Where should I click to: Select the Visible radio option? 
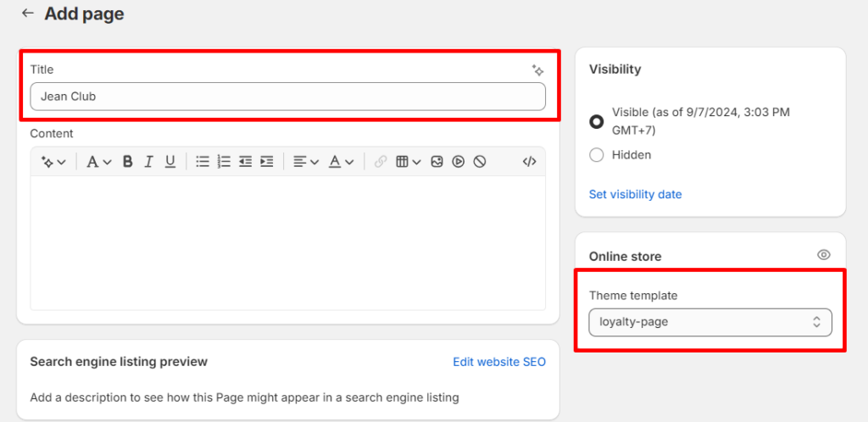[596, 121]
